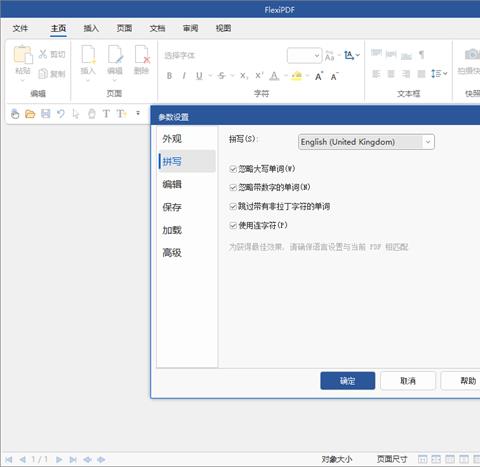Image resolution: width=480 pixels, height=467 pixels.
Task: Click the Save icon in quick access toolbar
Action: pos(45,114)
